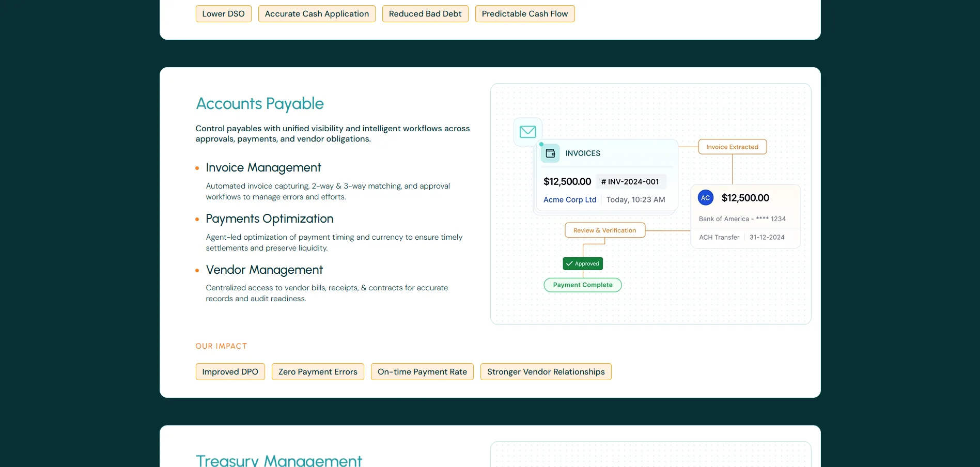This screenshot has width=980, height=467.
Task: Click the AC avatar circle
Action: tap(705, 198)
